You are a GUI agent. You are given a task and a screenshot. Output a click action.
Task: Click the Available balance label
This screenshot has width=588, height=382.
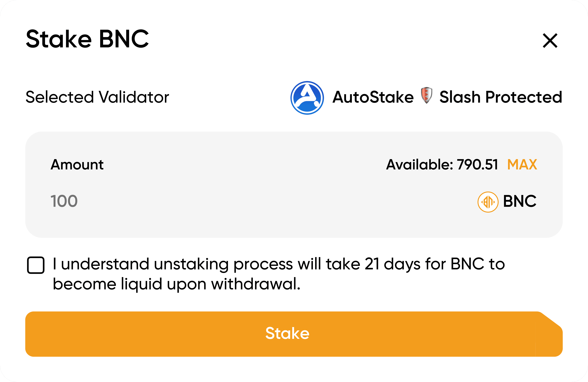click(420, 165)
